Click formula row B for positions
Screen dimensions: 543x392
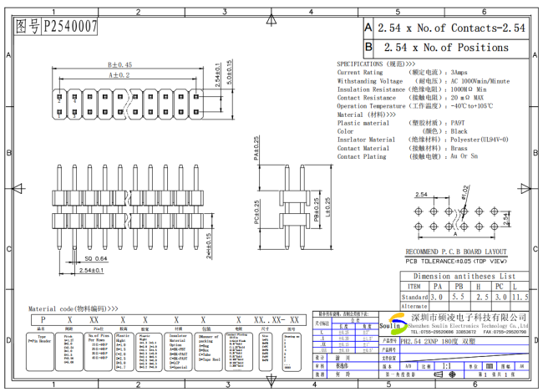click(451, 48)
